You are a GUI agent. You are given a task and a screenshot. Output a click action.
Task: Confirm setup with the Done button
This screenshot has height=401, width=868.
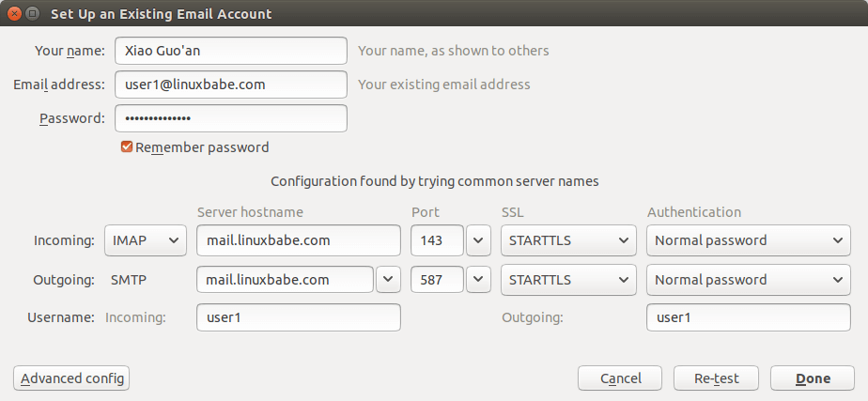tap(812, 378)
